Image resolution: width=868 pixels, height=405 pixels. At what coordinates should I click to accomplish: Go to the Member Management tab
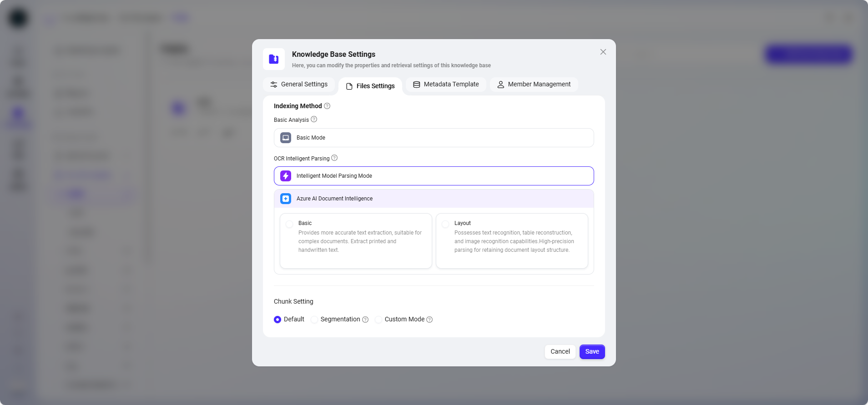pos(534,85)
